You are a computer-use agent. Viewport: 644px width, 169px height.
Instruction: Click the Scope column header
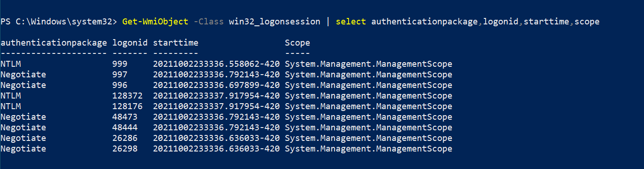[x=297, y=43]
